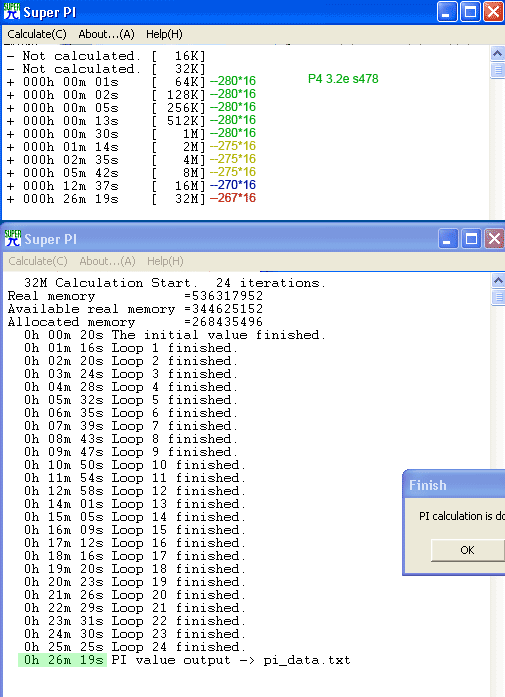
Task: Click the 'PI calculation is' dialog message
Action: 461,516
